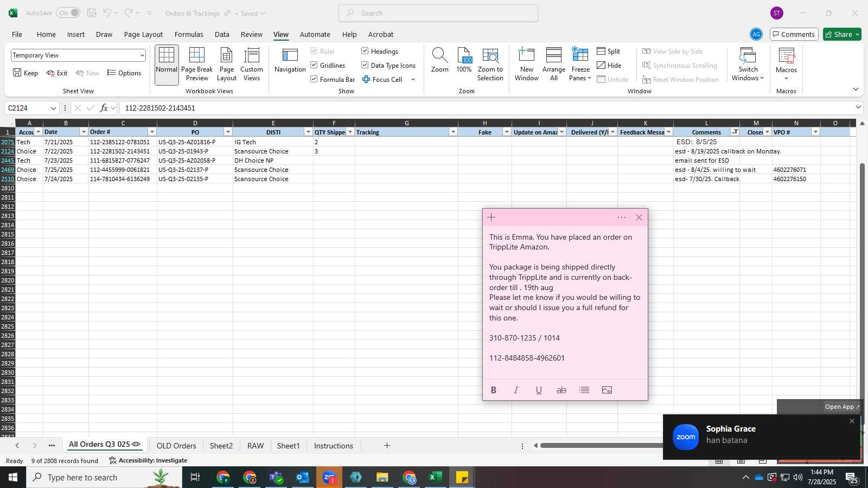This screenshot has height=488, width=868.
Task: Open the Comments column filter dropdown
Action: [x=735, y=132]
